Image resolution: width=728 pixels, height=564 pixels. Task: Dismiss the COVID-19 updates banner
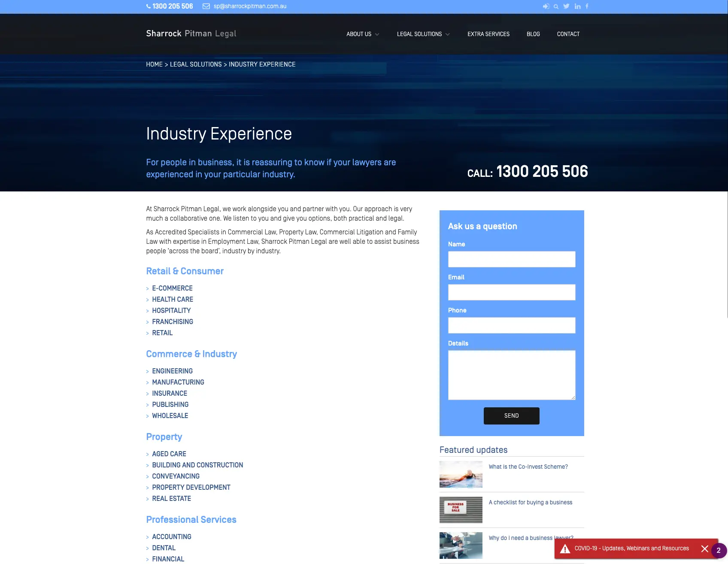click(x=704, y=549)
